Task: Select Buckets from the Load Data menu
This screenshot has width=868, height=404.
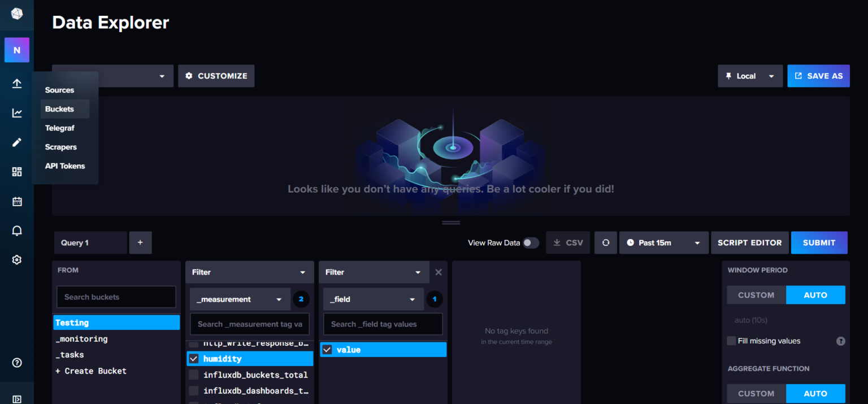Action: point(60,109)
